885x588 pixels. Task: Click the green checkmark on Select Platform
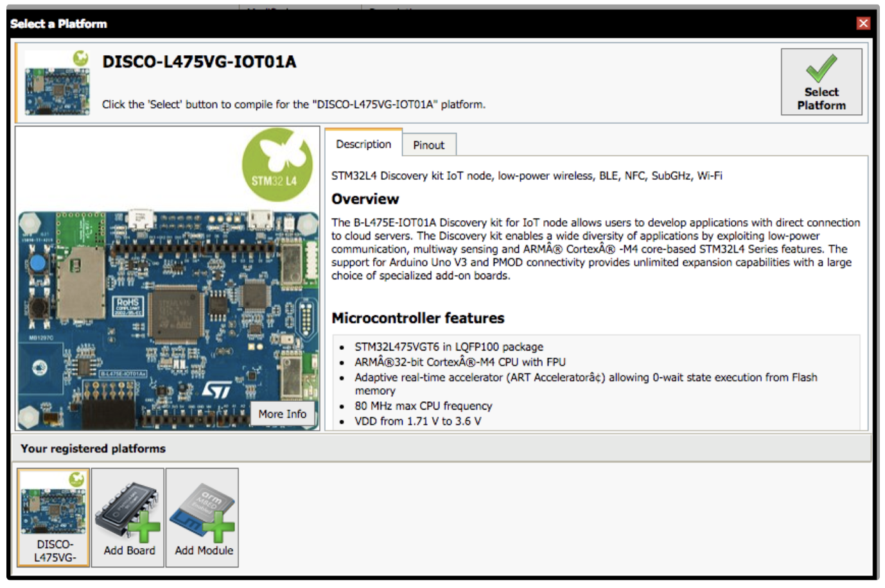[821, 68]
